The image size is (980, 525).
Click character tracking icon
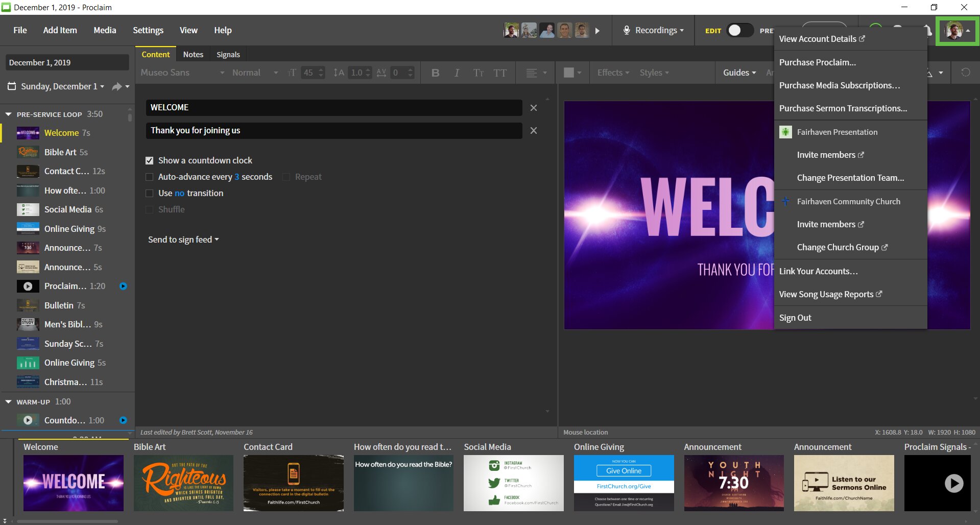coord(381,73)
